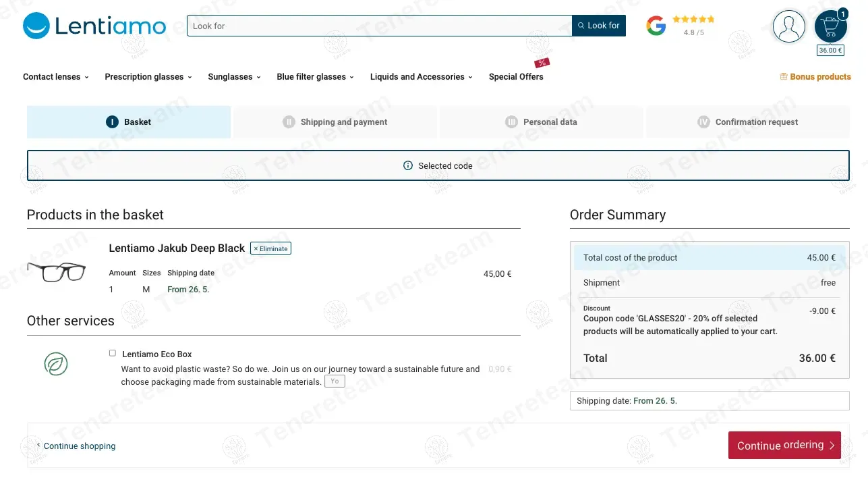The width and height of the screenshot is (868, 480).
Task: Click the five-star rating
Action: point(693,20)
